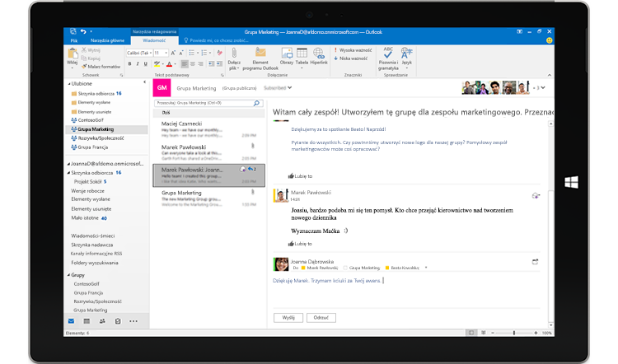Insert pictures with Obrazy icon
Image resolution: width=618 pixels, height=364 pixels.
coord(287,54)
